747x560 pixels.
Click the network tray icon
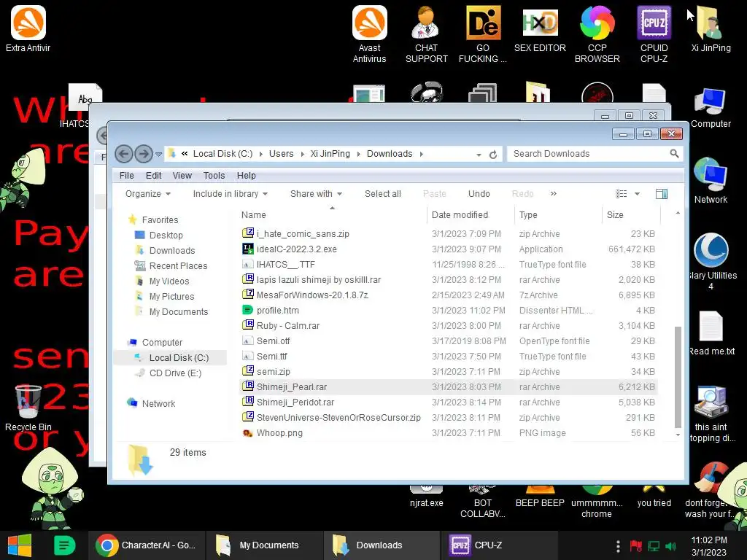click(654, 545)
